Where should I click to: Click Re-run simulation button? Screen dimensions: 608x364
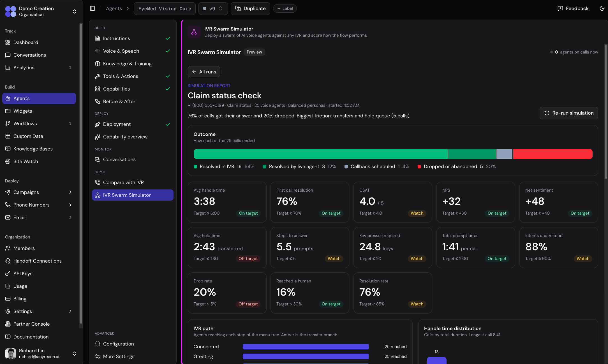coord(569,113)
